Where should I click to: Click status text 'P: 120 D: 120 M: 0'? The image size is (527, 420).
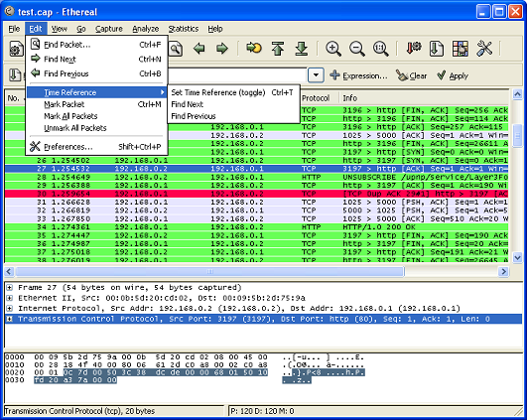coord(262,411)
